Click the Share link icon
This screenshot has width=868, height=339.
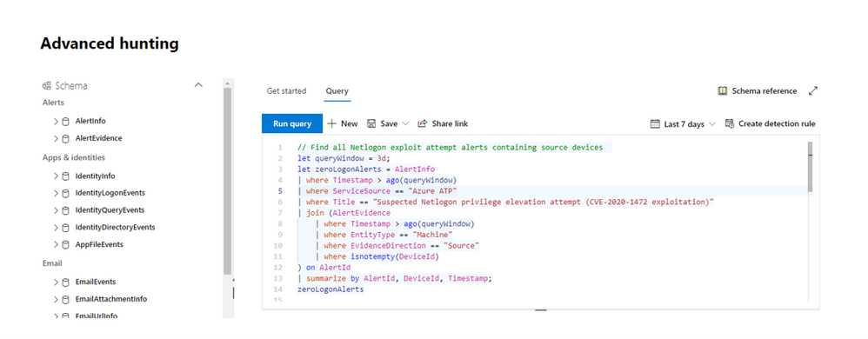tap(423, 124)
